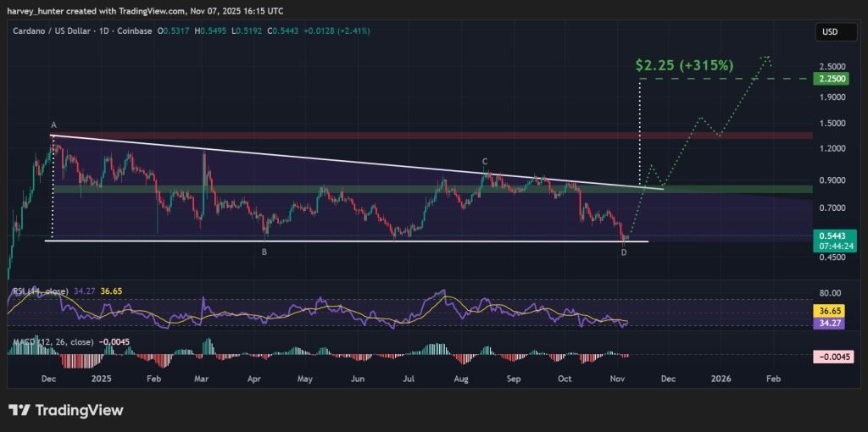Click the TradingView logo icon
The image size is (868, 432).
click(20, 411)
